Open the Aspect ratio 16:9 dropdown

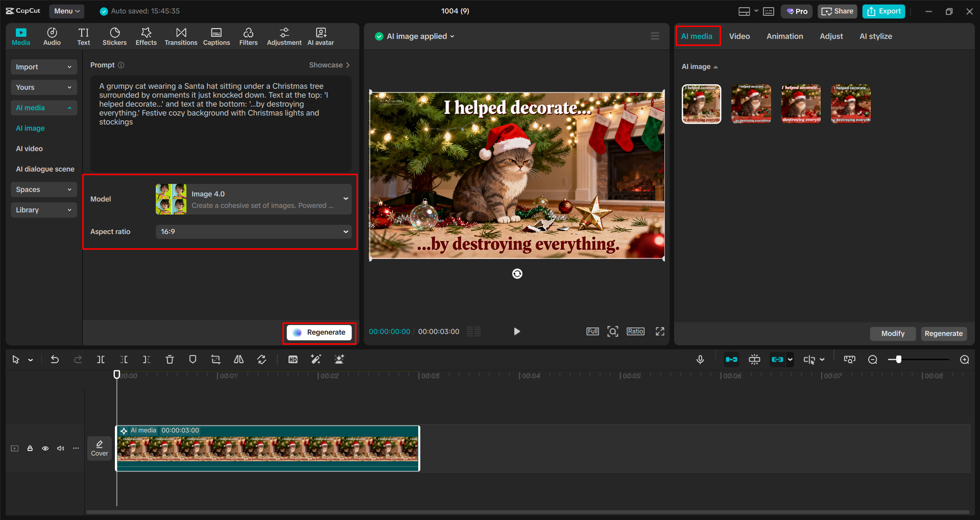pos(254,231)
